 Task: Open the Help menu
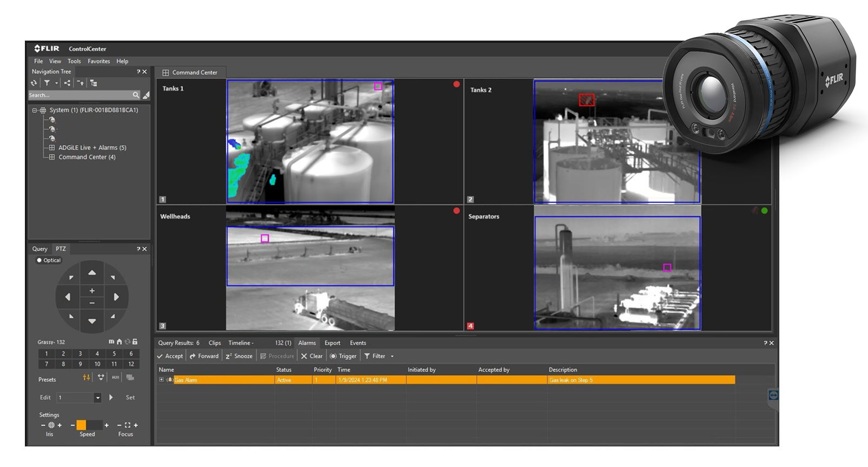pyautogui.click(x=122, y=61)
